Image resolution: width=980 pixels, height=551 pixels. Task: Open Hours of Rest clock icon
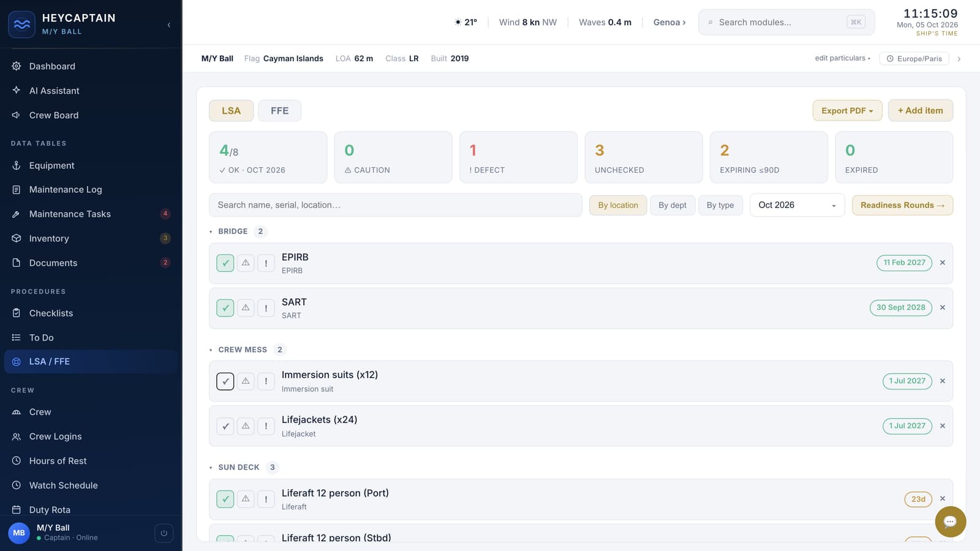(x=17, y=461)
